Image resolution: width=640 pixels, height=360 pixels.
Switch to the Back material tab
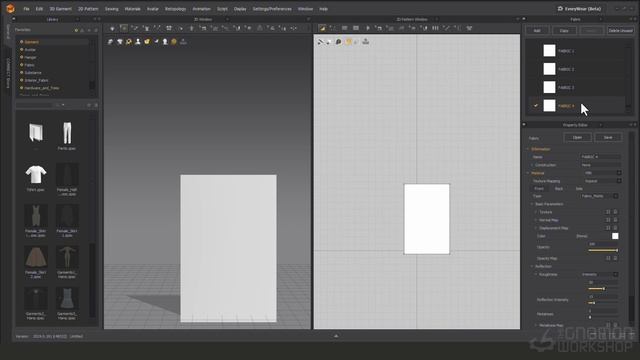[559, 189]
